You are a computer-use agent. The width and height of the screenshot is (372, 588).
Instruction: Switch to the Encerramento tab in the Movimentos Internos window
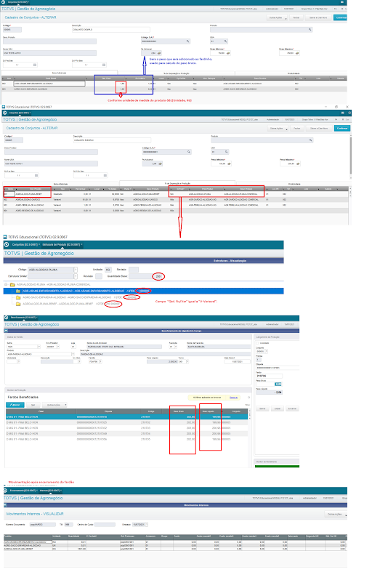(x=23, y=491)
